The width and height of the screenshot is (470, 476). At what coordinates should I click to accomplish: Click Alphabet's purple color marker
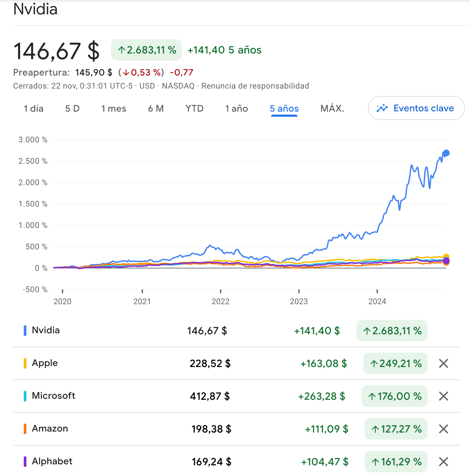pos(25,462)
